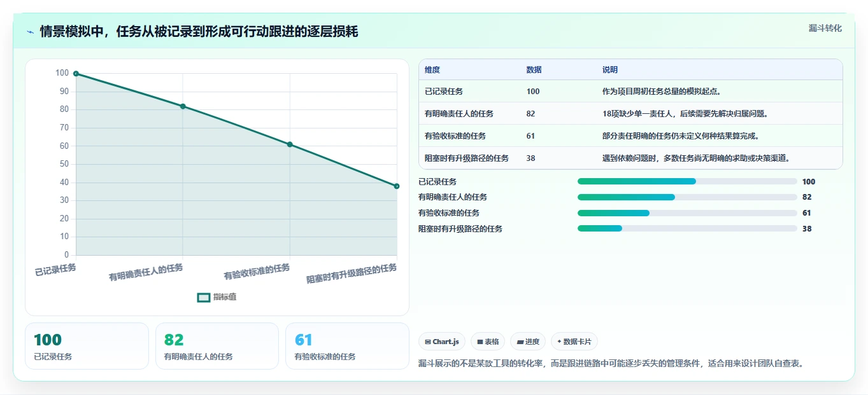The height and width of the screenshot is (395, 868).
Task: Click the 指标值 legend text
Action: point(225,297)
